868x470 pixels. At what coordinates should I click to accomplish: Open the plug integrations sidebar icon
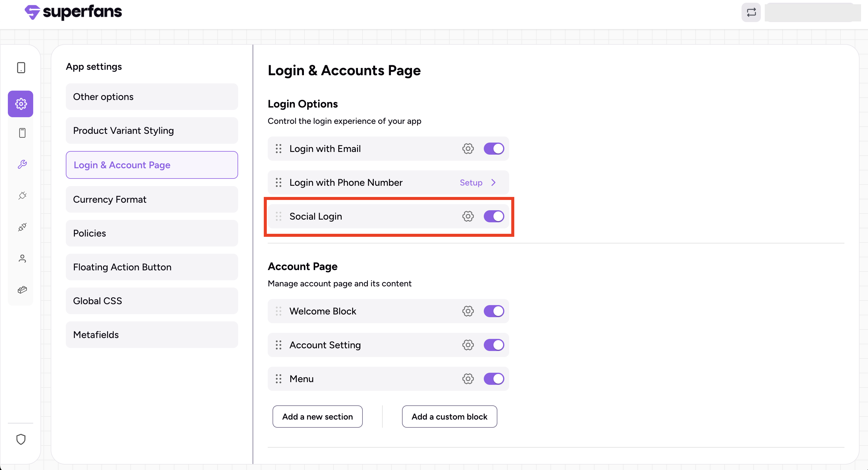22,196
